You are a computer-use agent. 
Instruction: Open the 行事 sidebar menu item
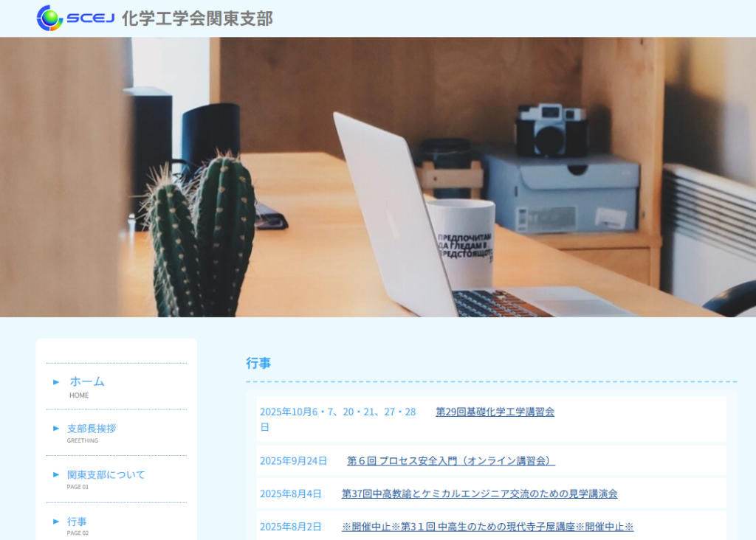(77, 522)
